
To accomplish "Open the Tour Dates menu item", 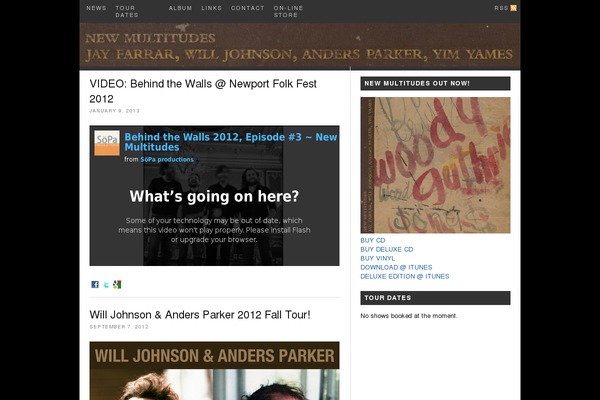I will 127,11.
